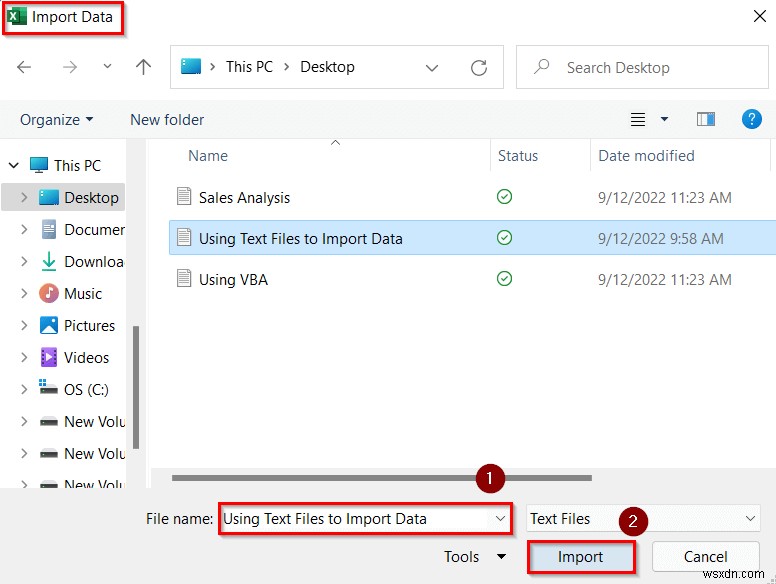Expand the address bar path dropdown

432,67
